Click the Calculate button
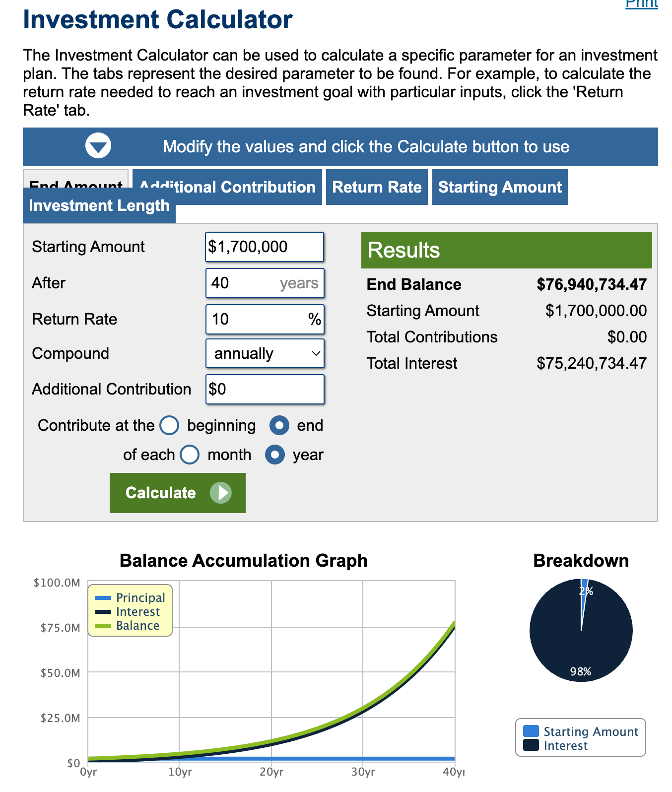This screenshot has height=792, width=672. click(x=178, y=493)
